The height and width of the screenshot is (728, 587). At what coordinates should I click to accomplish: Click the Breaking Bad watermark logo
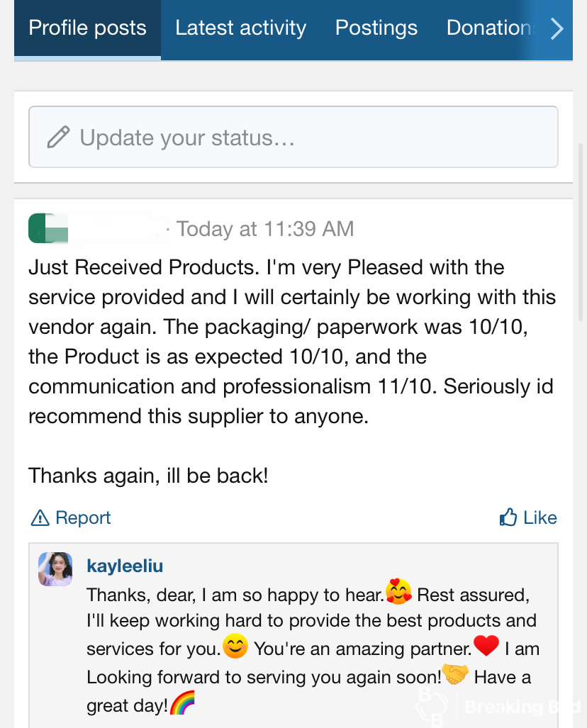click(x=496, y=705)
